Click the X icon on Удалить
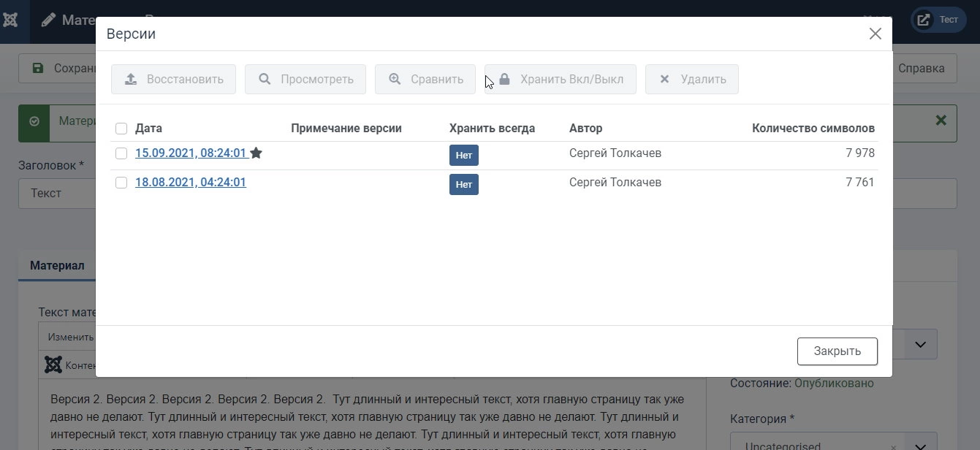The image size is (980, 450). 664,79
